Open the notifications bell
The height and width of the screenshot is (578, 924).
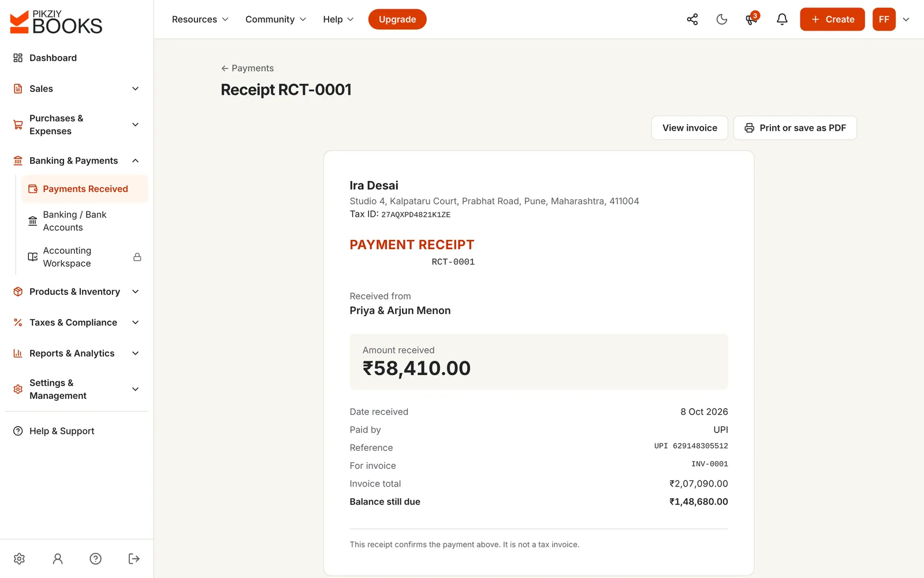pyautogui.click(x=782, y=20)
